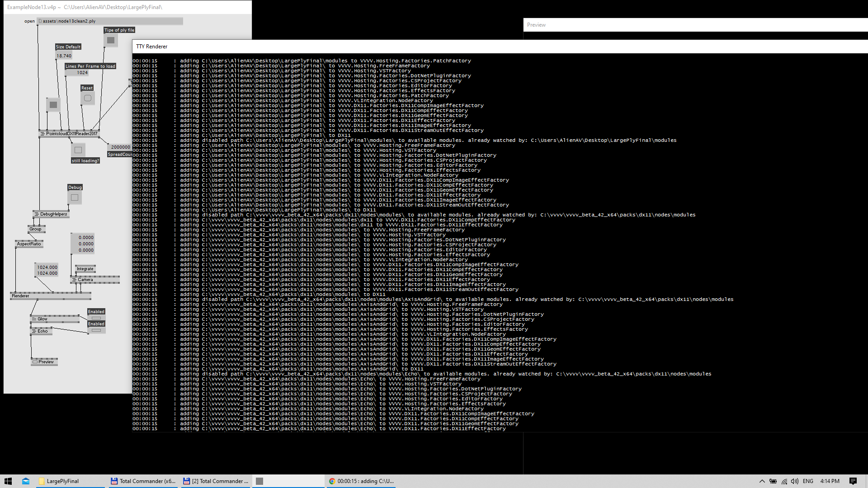The image size is (868, 488).
Task: Switch to Total Commander taskbar window
Action: 143,481
